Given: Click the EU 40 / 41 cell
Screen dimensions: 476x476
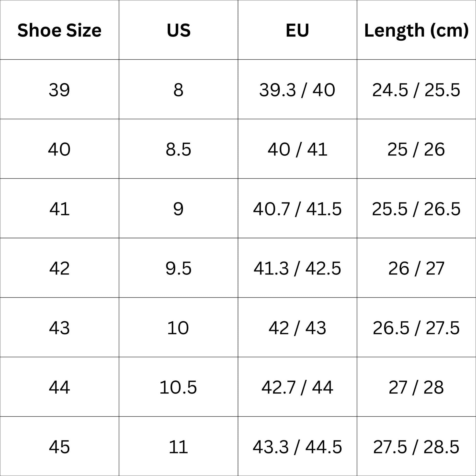Looking at the screenshot, I should coord(297,149).
